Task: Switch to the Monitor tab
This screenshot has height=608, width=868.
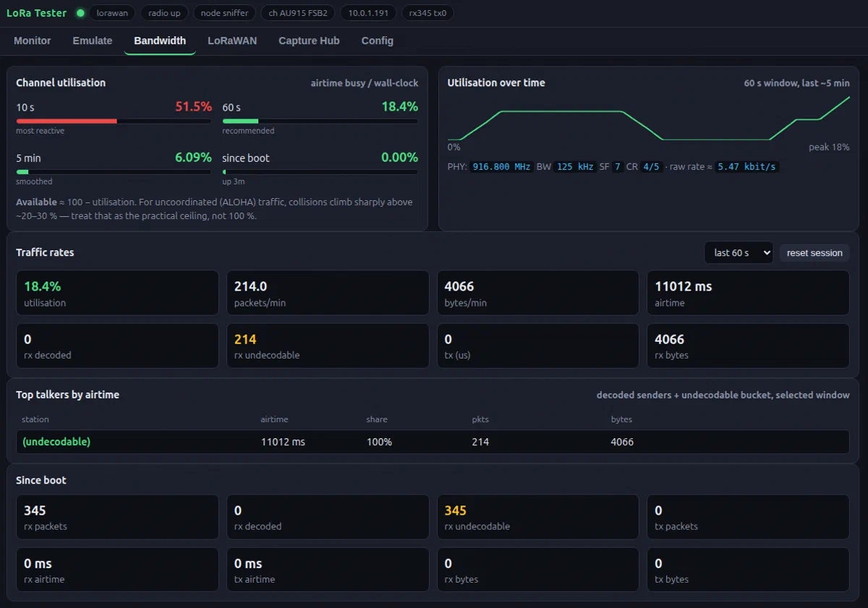Action: pos(33,40)
